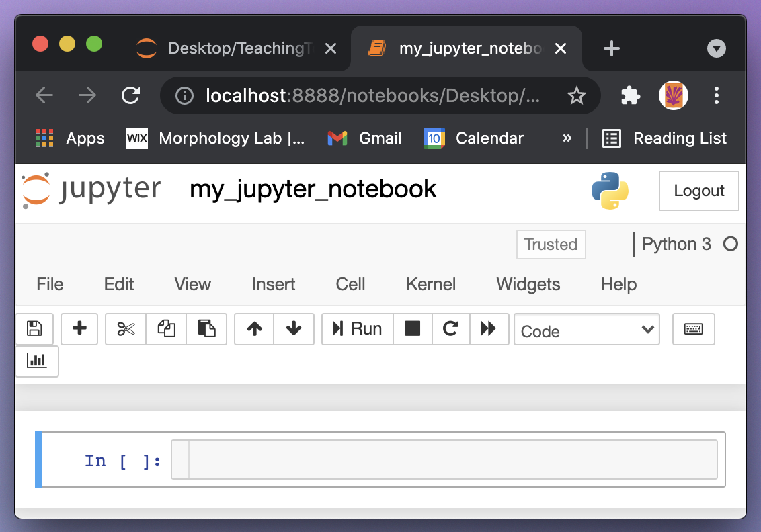
Task: Close the my_jupyter_notebook browser tab
Action: coord(561,48)
